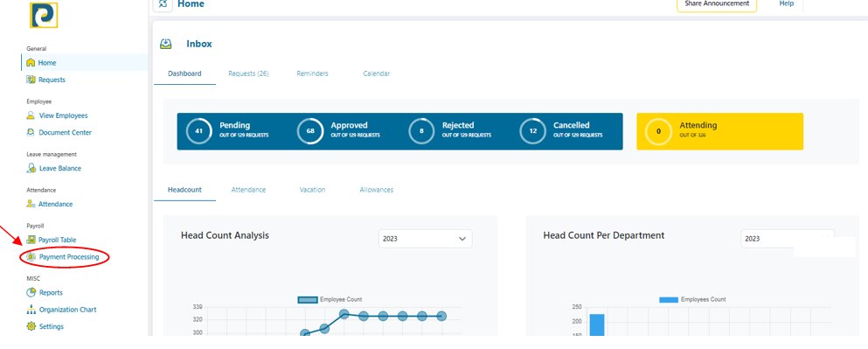The image size is (868, 349).
Task: Go to View Employees
Action: (63, 115)
